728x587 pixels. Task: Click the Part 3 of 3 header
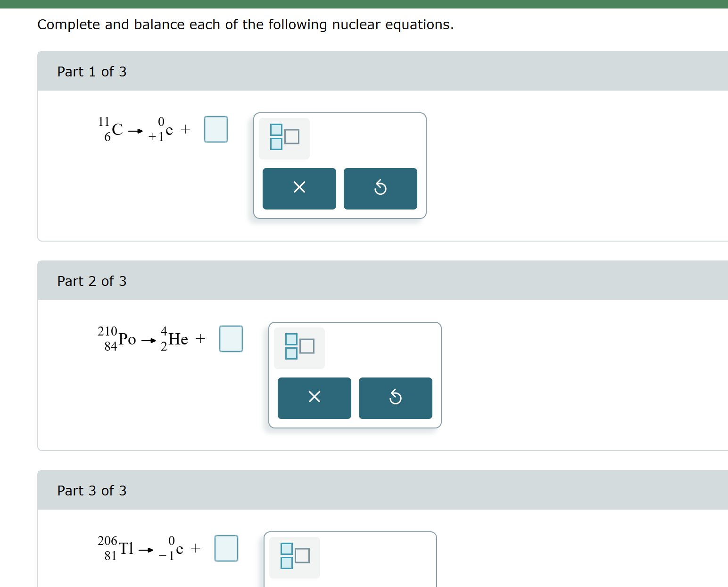(x=92, y=490)
